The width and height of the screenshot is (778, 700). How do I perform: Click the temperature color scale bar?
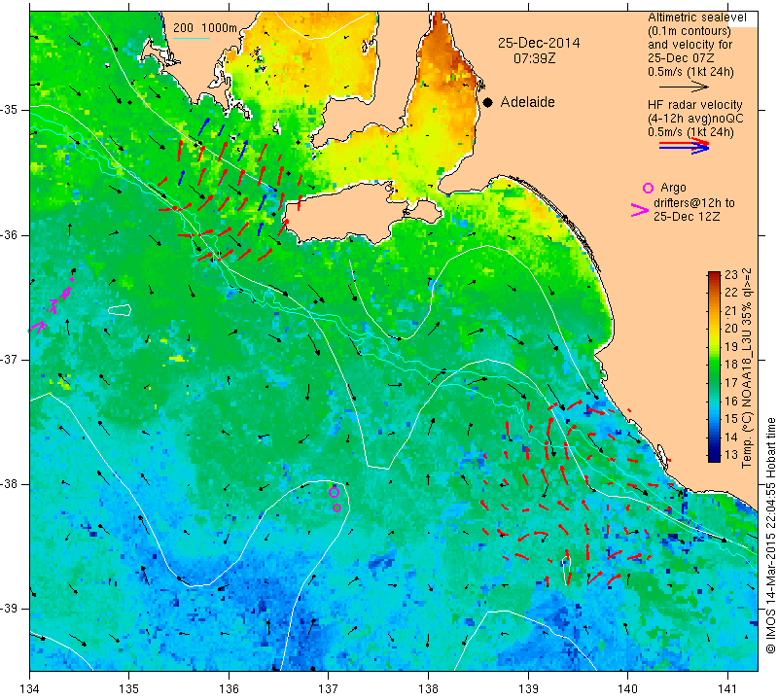pos(714,367)
